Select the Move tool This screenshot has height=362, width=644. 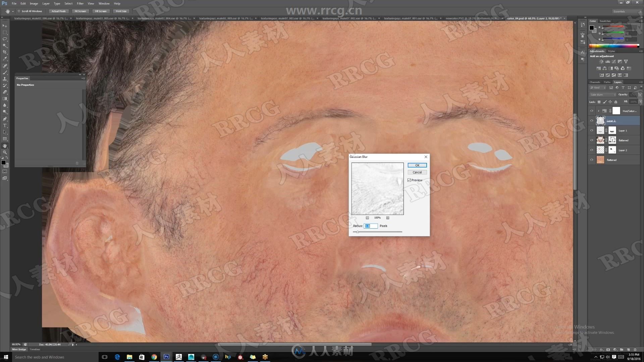(5, 26)
